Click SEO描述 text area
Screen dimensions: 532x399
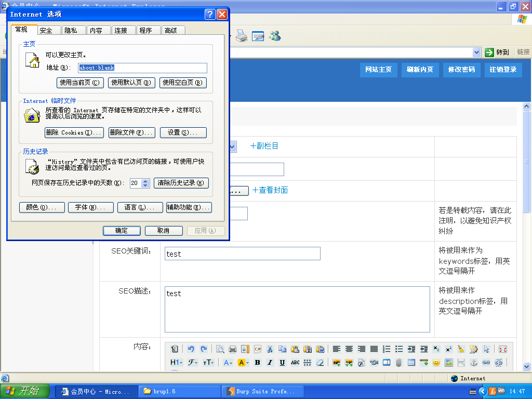[x=297, y=310]
